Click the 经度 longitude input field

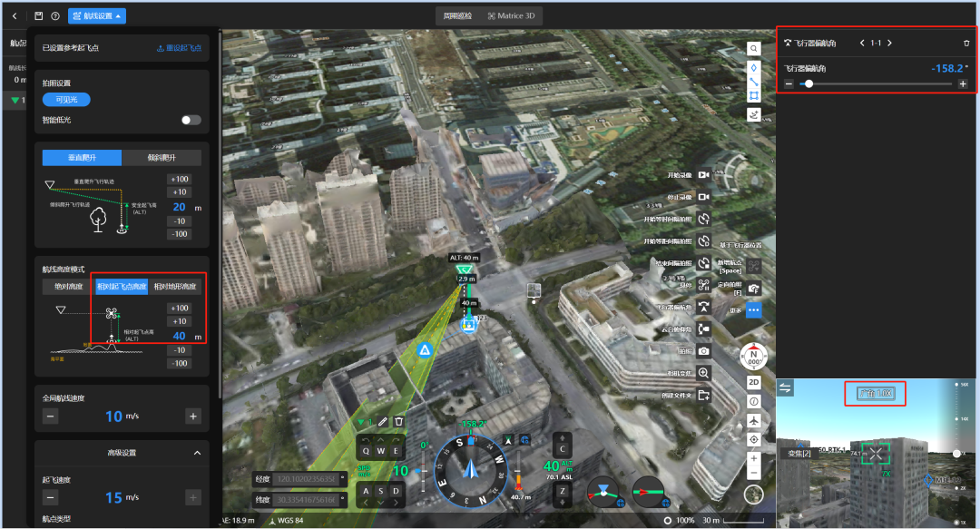[307, 479]
